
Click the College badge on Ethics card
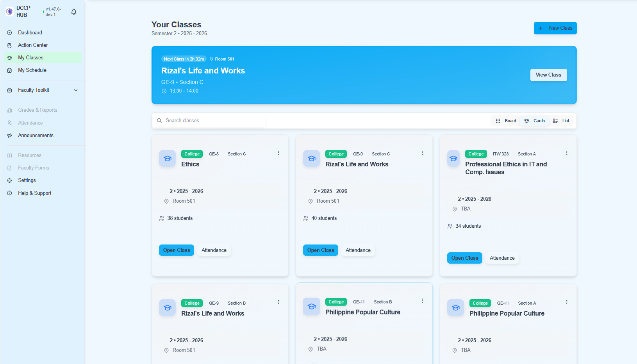click(192, 154)
